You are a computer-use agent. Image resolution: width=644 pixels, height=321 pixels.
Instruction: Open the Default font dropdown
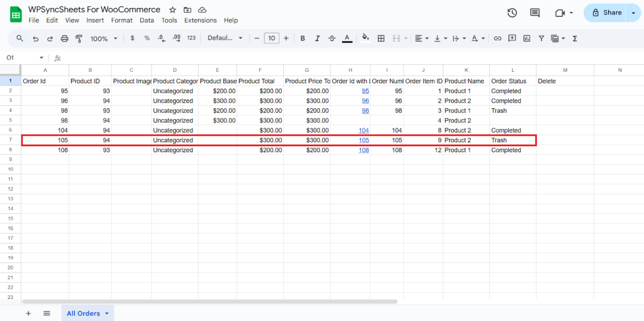[225, 38]
